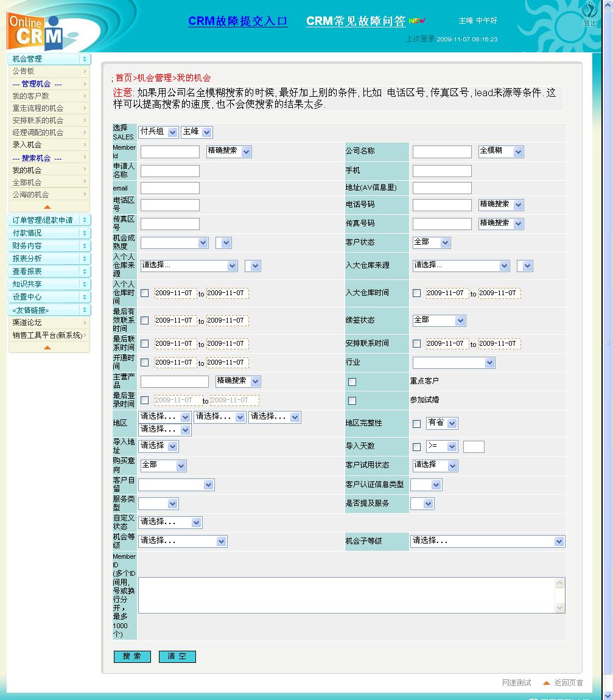The height and width of the screenshot is (700, 613).
Task: Toggle the 报表分析 section arrow icon
Action: (x=85, y=259)
